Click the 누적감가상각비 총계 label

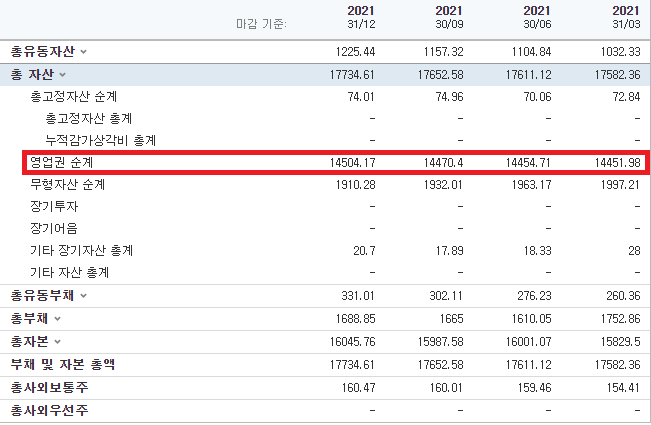pos(100,140)
